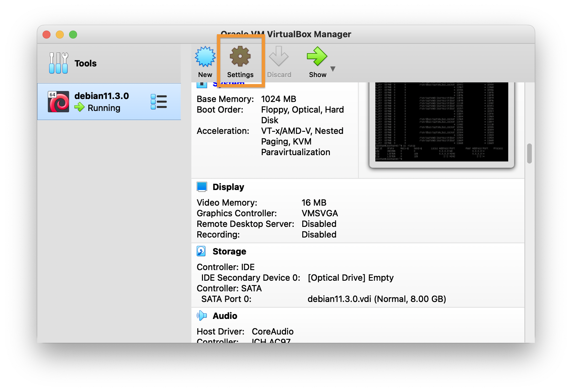Screen dimensions: 572x392
Task: Open the Show button dropdown arrow
Action: (x=333, y=69)
